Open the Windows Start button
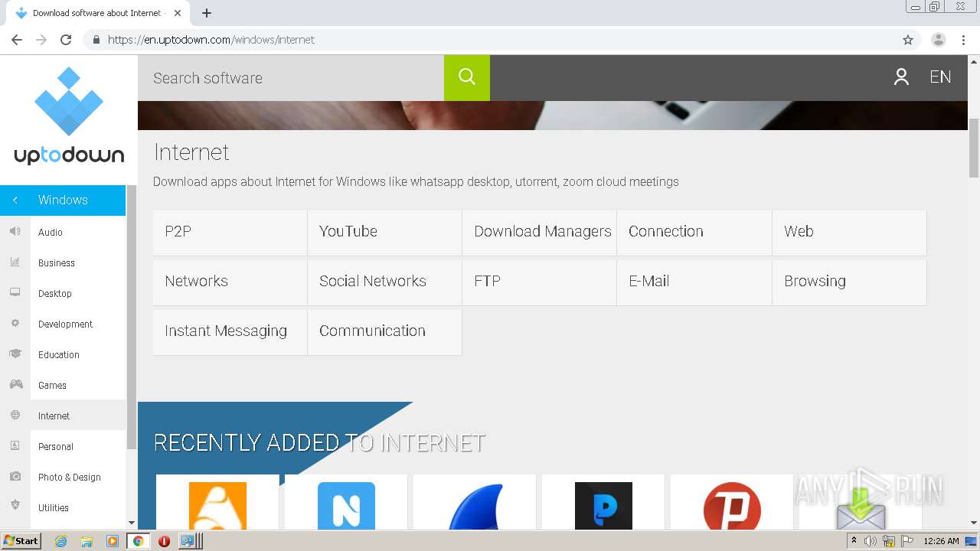This screenshot has width=980, height=551. (21, 541)
